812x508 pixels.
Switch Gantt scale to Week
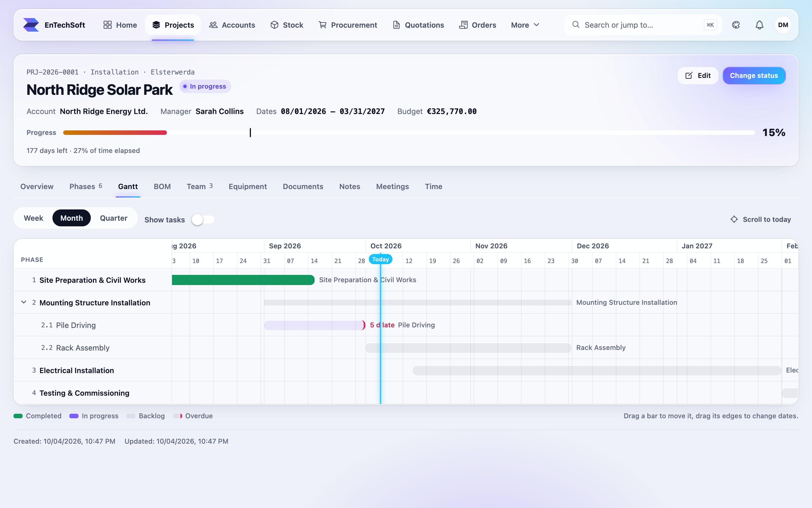pos(34,218)
